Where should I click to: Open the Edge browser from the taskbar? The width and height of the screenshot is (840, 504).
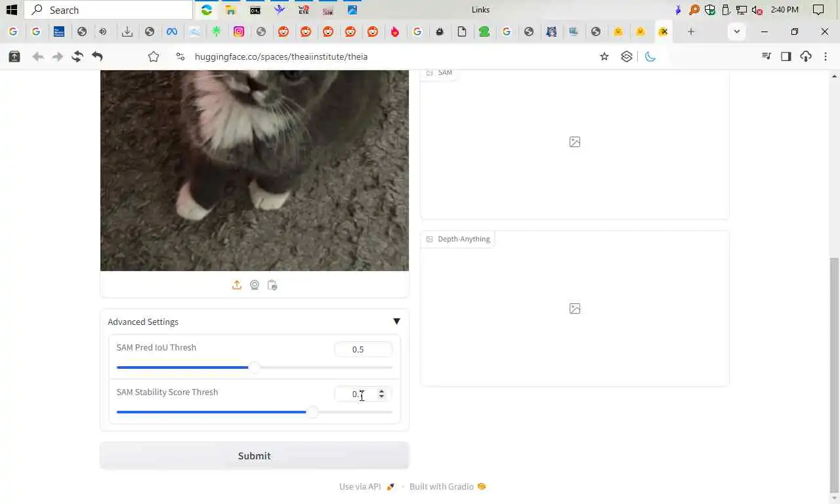coord(207,10)
